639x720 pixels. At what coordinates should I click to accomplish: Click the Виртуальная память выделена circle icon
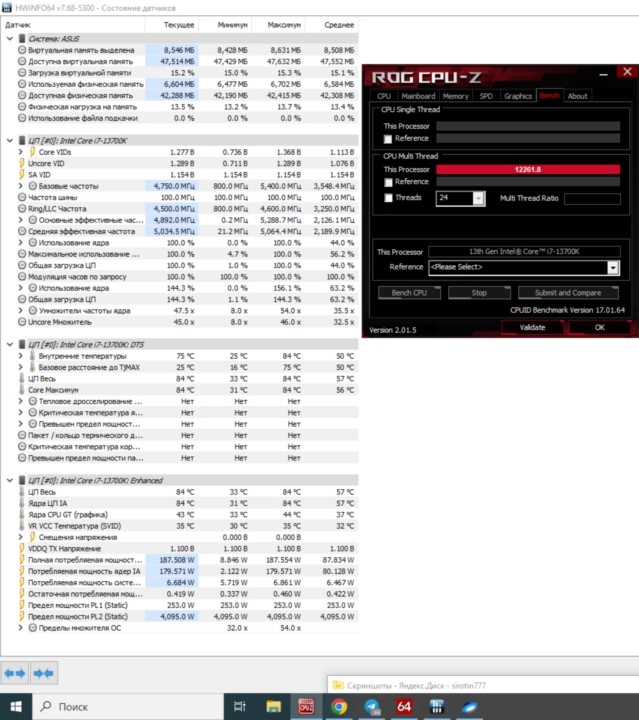click(x=22, y=50)
